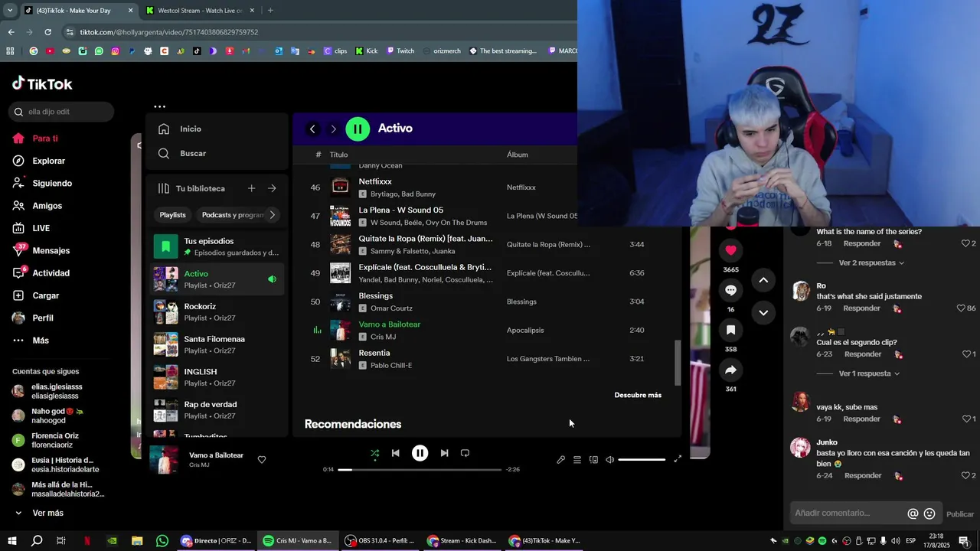Collapse Tu biblioteca library

(x=191, y=188)
